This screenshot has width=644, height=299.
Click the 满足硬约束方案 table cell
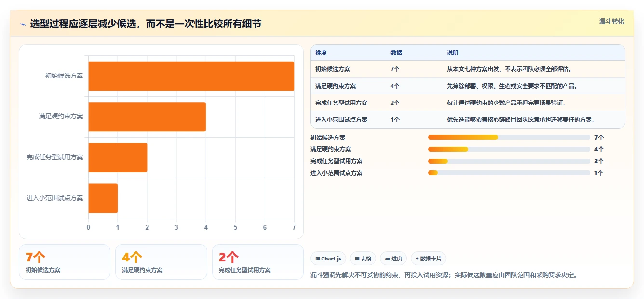click(335, 86)
